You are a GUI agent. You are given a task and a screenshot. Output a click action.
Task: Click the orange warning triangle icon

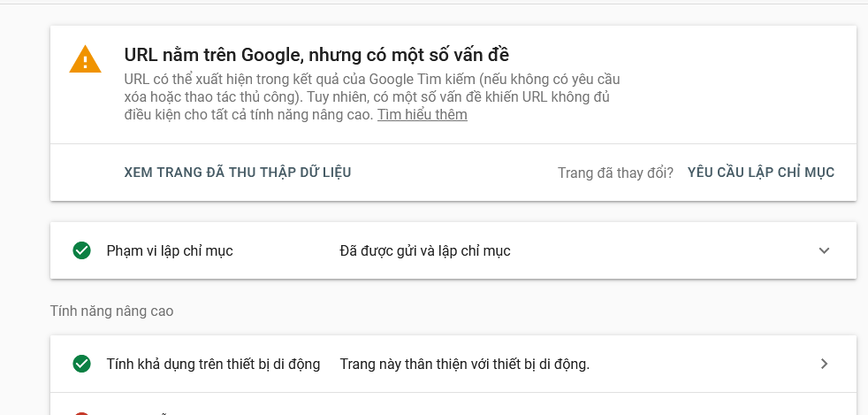(85, 59)
